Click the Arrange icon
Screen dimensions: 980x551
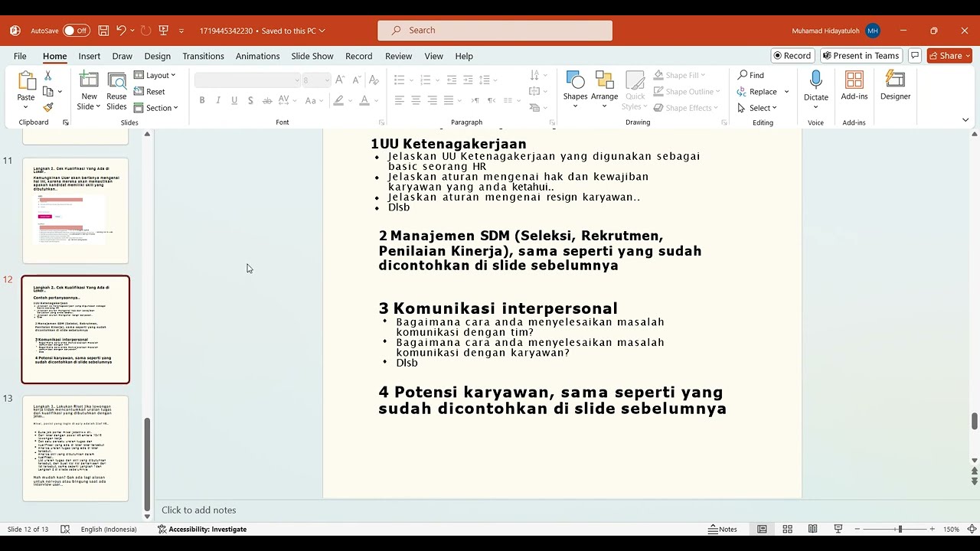click(604, 80)
